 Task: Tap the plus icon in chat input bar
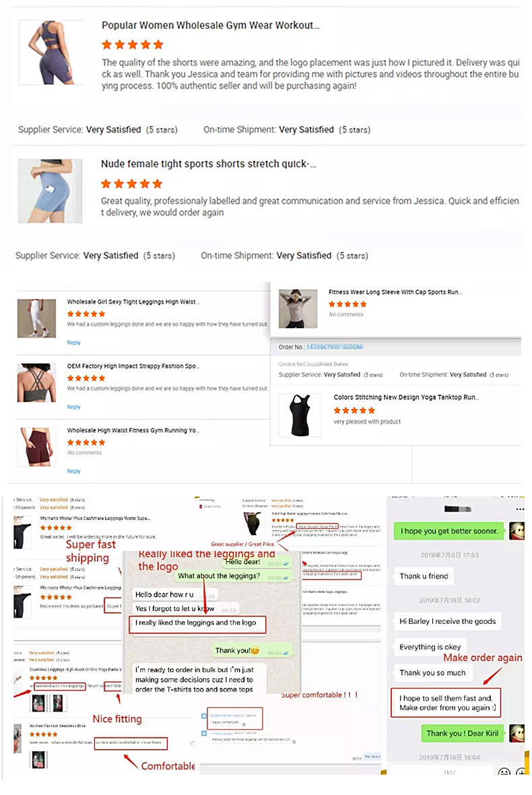(521, 772)
